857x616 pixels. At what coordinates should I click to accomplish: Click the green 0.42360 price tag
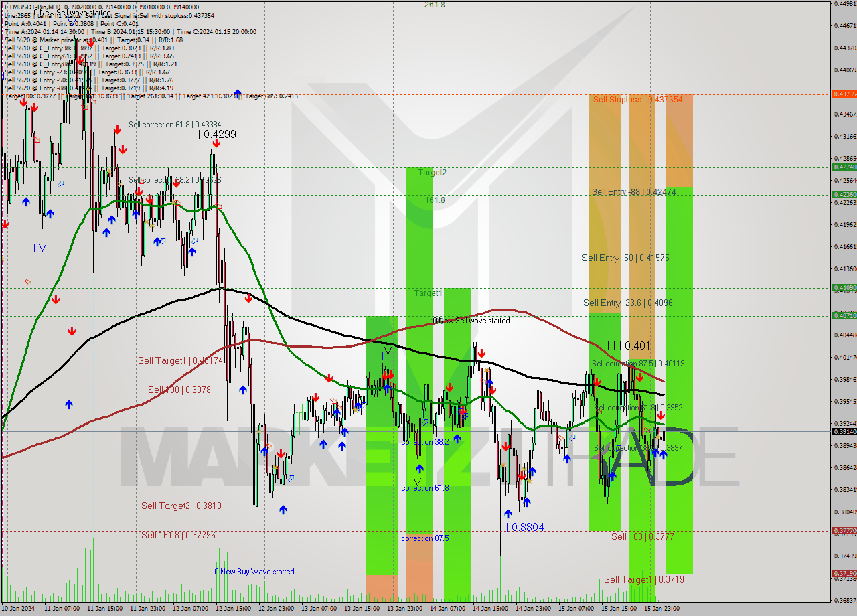pos(844,194)
